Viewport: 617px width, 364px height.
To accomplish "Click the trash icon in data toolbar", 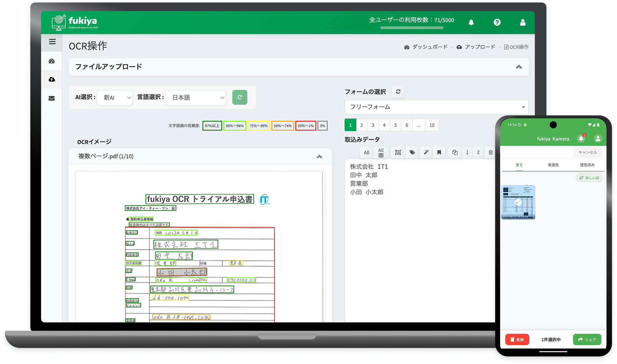I will pyautogui.click(x=490, y=152).
